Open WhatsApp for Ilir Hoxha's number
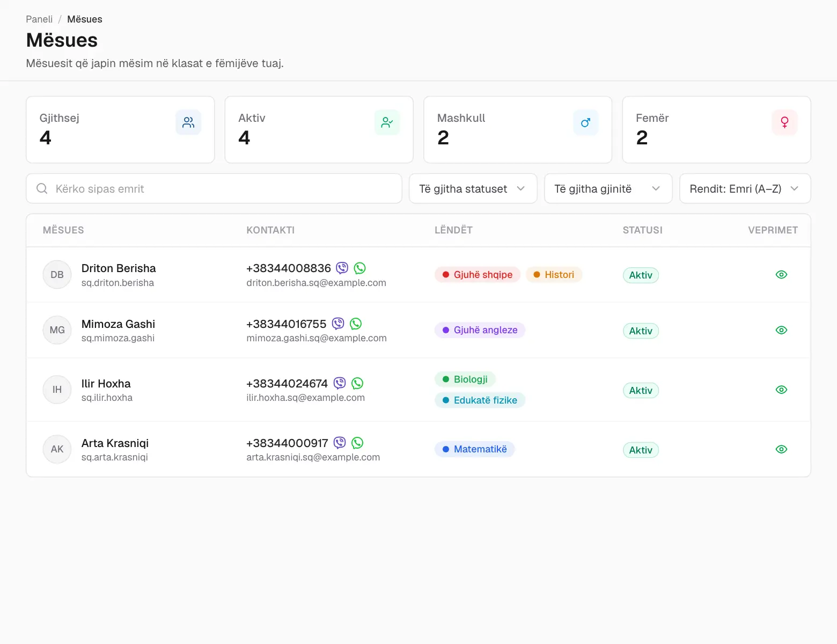 pyautogui.click(x=357, y=383)
